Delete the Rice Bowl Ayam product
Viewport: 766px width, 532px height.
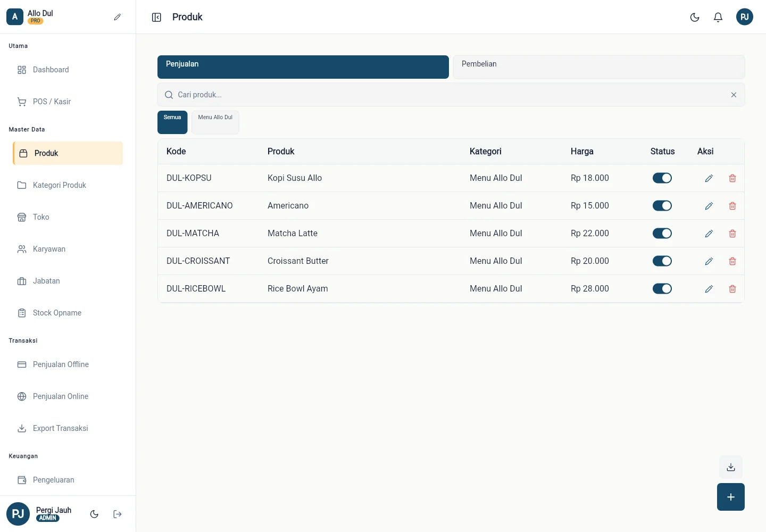[732, 289]
